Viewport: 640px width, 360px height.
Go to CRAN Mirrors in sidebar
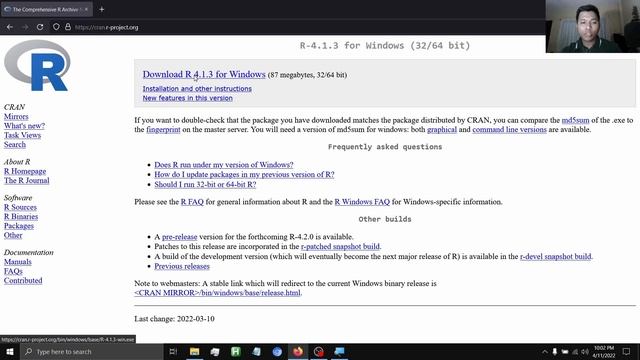[x=16, y=116]
